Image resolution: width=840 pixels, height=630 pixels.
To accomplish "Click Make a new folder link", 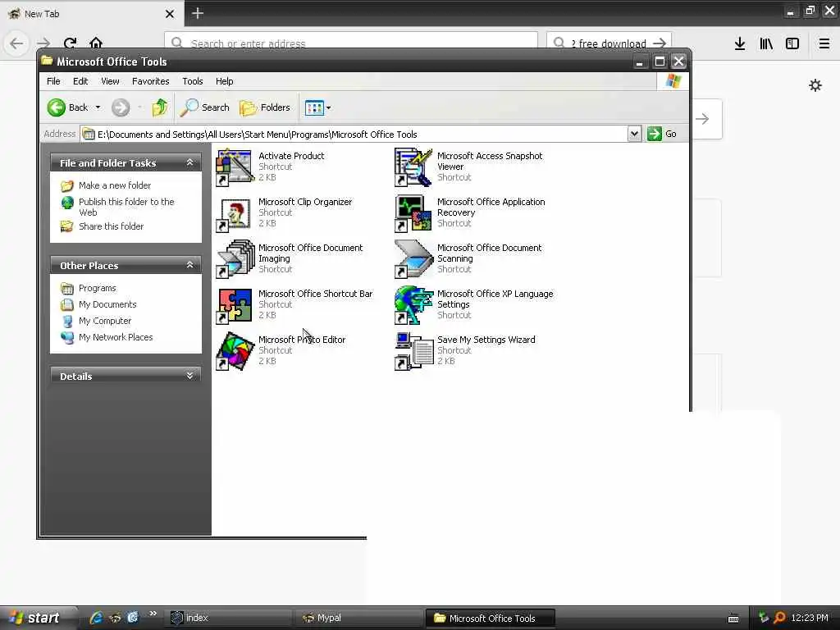I will (x=115, y=185).
